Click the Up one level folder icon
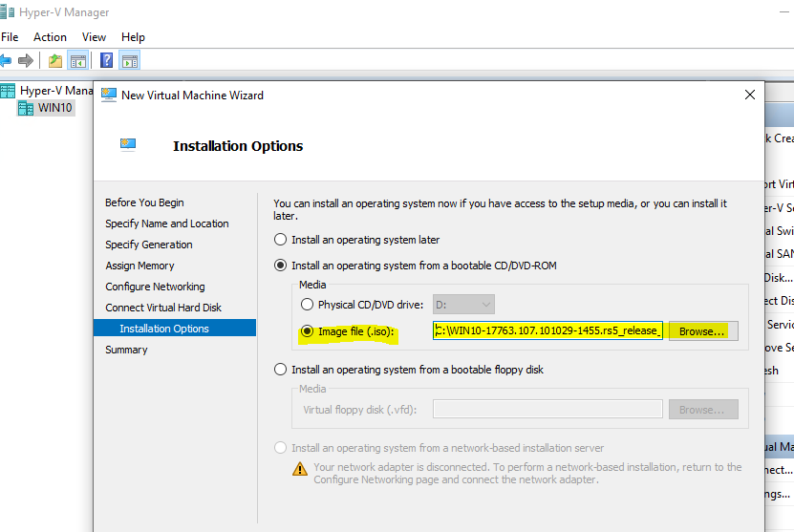Screen dimensions: 794x532 [55, 61]
